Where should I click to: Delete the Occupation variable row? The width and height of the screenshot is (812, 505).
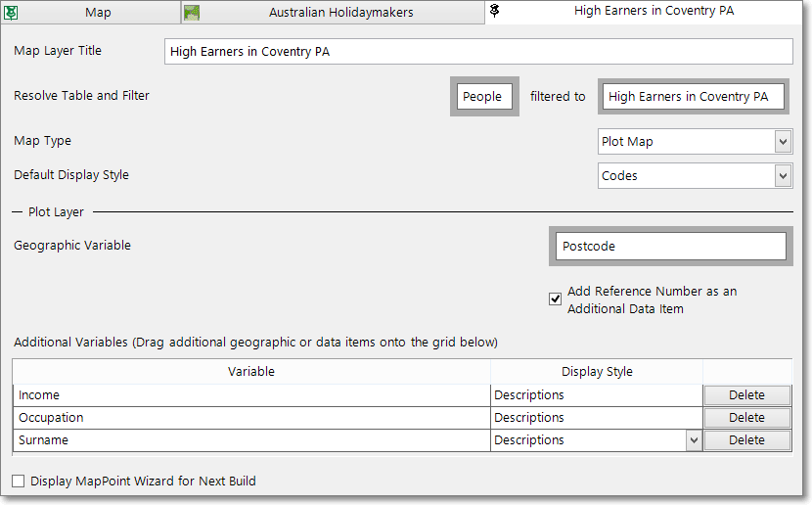pyautogui.click(x=746, y=418)
